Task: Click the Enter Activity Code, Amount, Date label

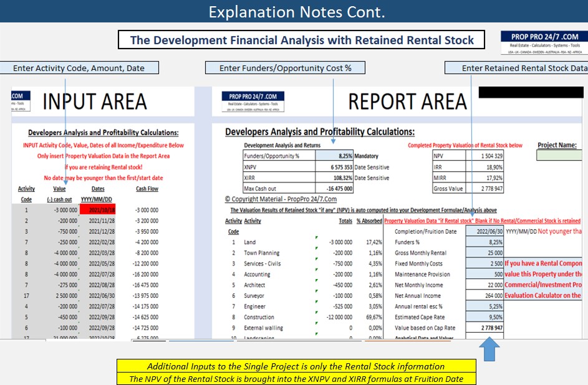Action: [79, 68]
